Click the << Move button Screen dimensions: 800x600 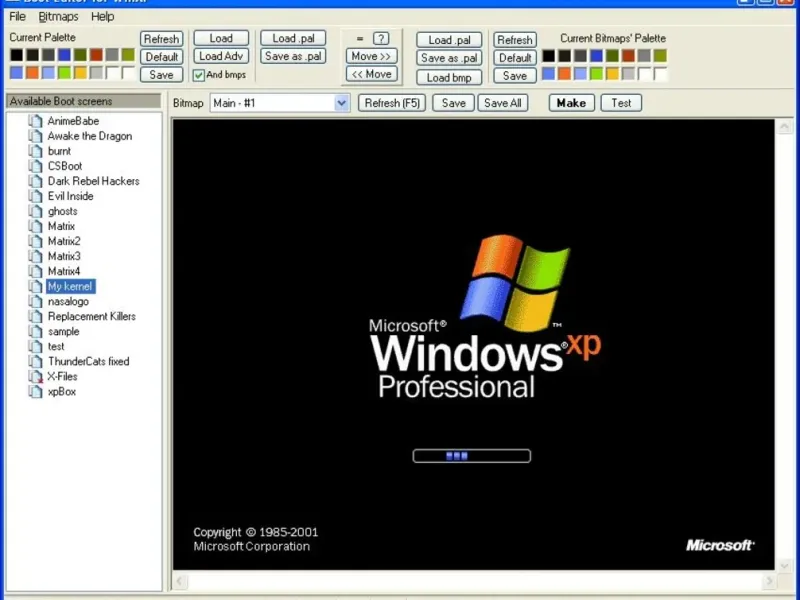[371, 74]
